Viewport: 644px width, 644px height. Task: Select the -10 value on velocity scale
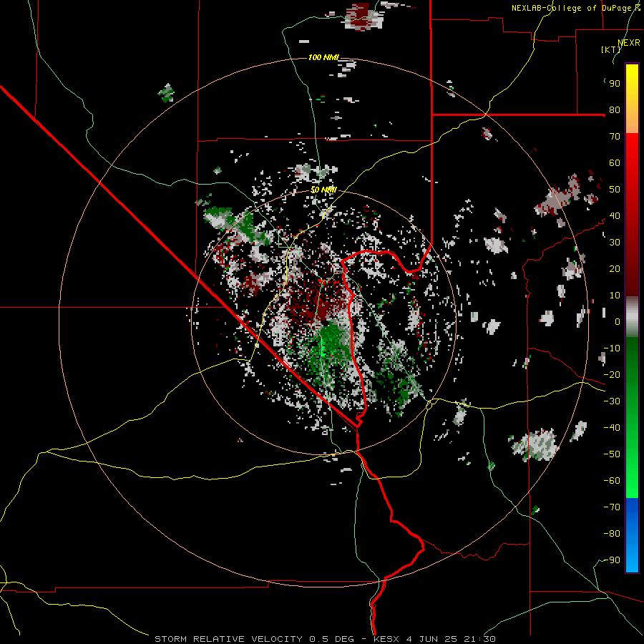pyautogui.click(x=612, y=348)
